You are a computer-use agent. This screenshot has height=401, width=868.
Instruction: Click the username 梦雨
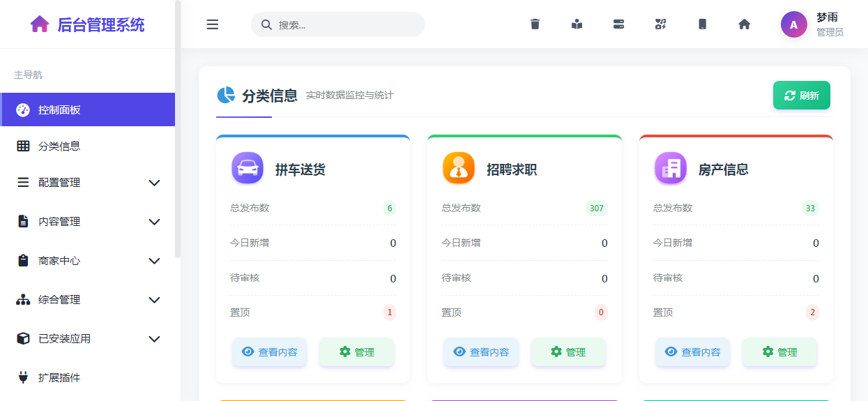click(827, 17)
